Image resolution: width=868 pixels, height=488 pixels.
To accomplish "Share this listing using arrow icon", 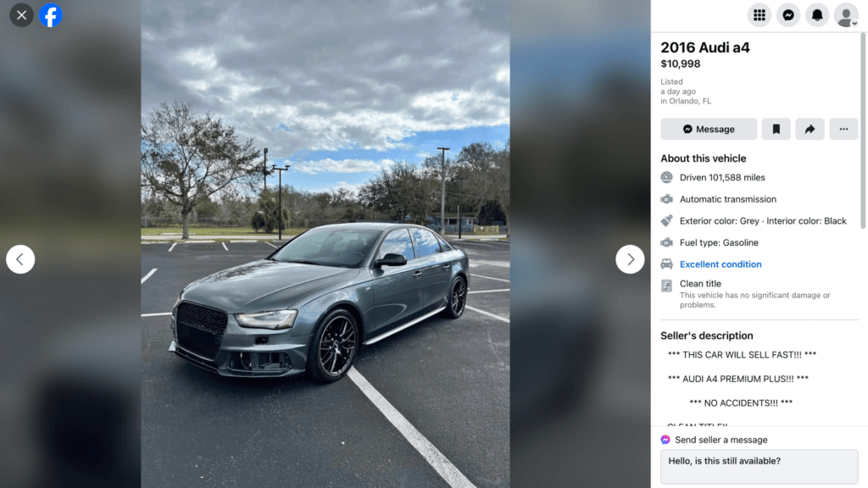I will pos(810,129).
